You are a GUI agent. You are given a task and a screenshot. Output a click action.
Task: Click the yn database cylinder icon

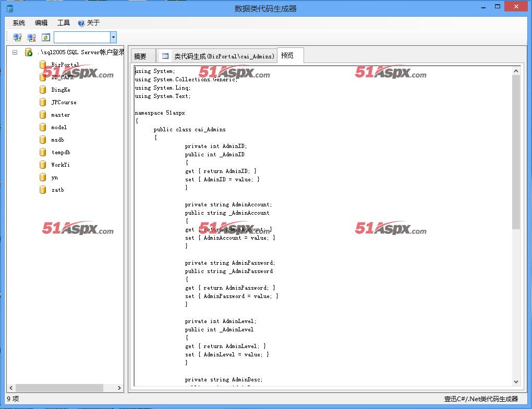[x=43, y=177]
